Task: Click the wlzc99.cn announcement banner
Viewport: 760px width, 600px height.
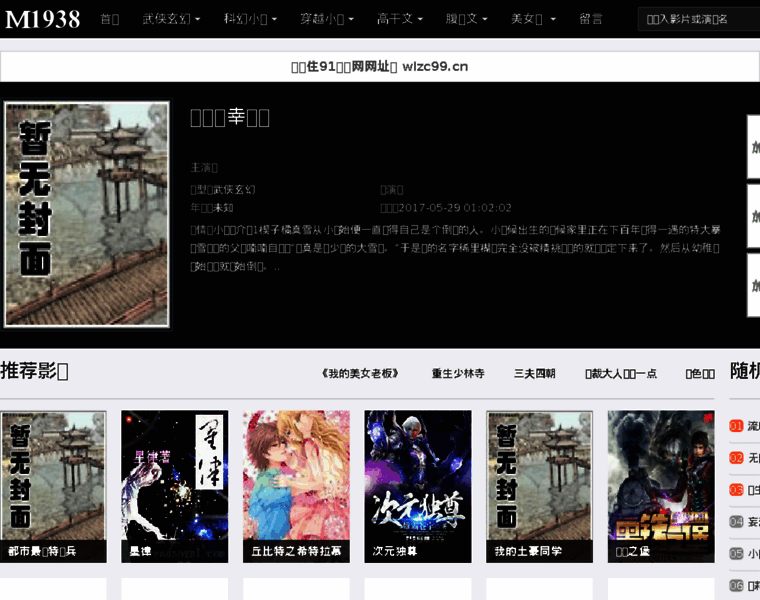Action: [380, 67]
